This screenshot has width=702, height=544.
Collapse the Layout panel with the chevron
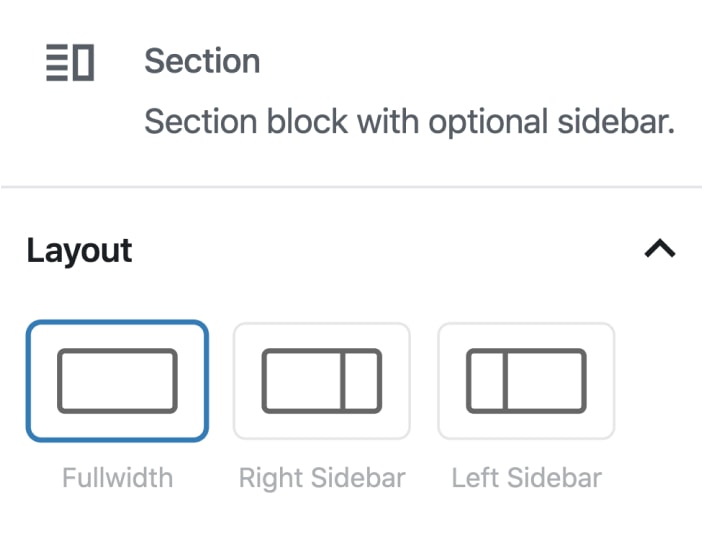click(660, 249)
